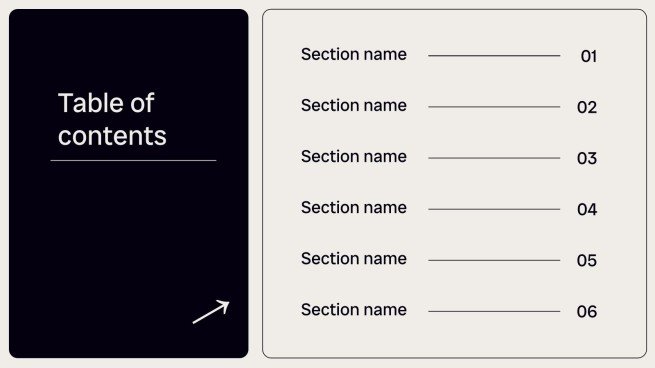Select the leader line beside number 06

tap(494, 311)
